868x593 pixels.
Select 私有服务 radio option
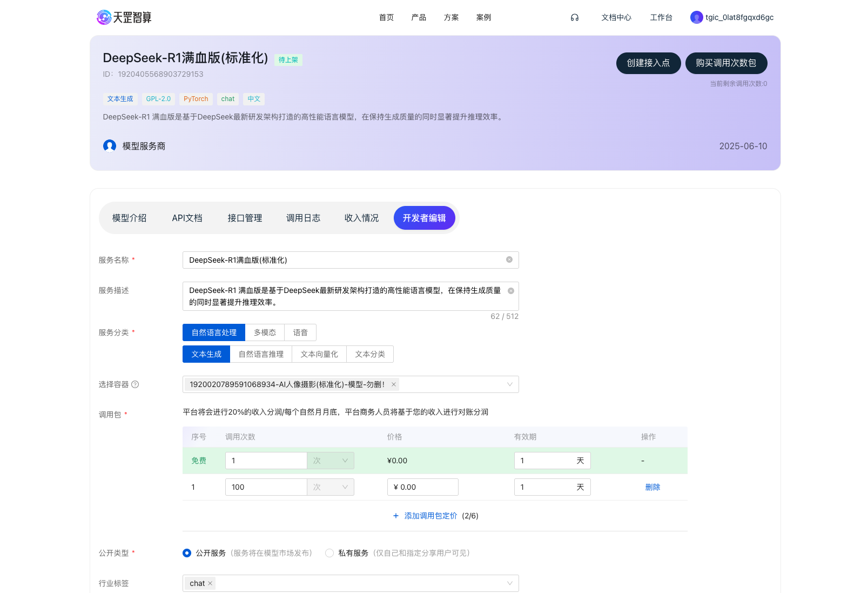pyautogui.click(x=329, y=553)
